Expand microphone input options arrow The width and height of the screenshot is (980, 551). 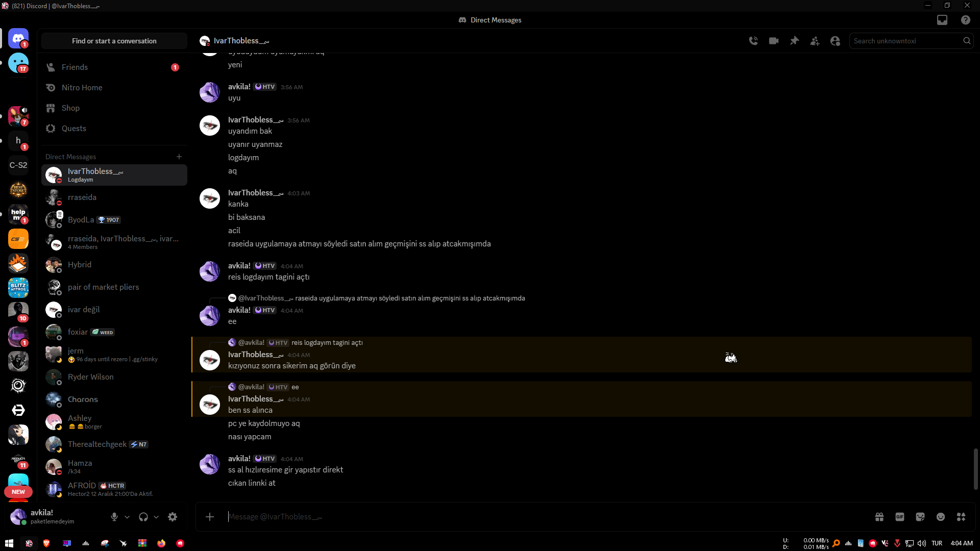(x=127, y=517)
